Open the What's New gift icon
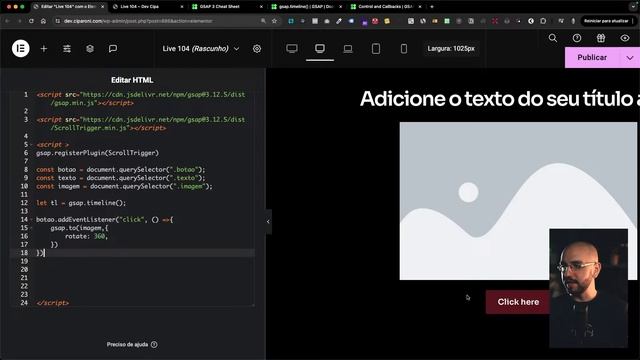The image size is (640, 360). click(601, 38)
